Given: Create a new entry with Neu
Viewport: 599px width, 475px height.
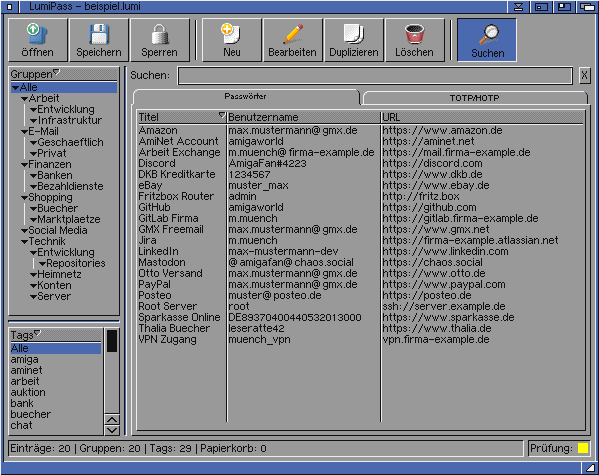Looking at the screenshot, I should click(x=232, y=40).
